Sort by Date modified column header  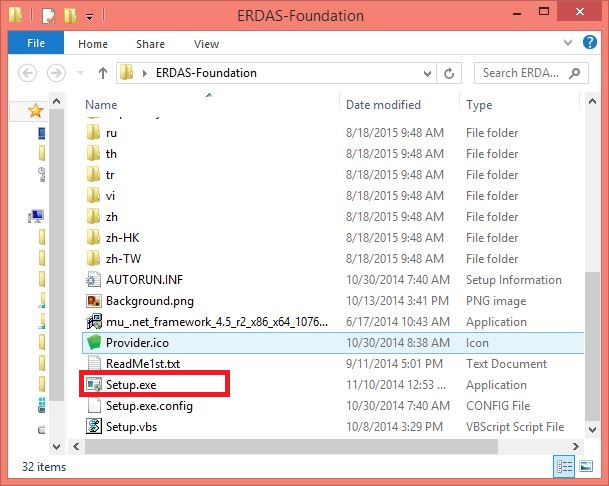coord(383,105)
